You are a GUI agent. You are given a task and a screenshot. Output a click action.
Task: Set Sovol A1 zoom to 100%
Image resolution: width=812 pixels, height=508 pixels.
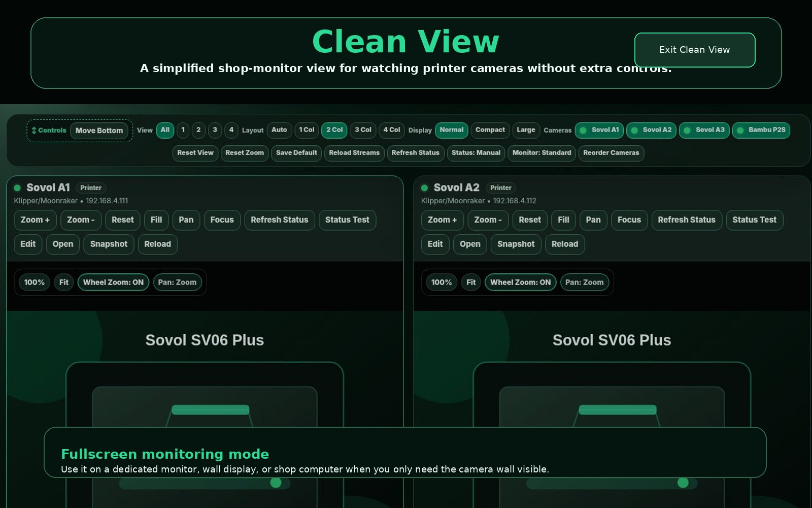coord(35,282)
